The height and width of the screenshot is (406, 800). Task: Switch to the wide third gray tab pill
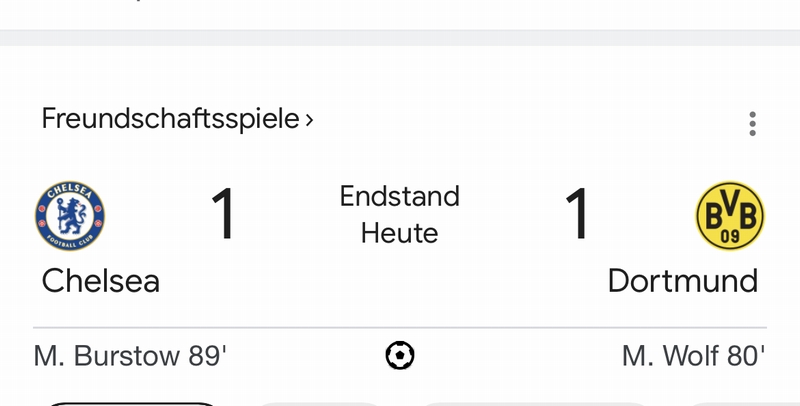pos(536,404)
